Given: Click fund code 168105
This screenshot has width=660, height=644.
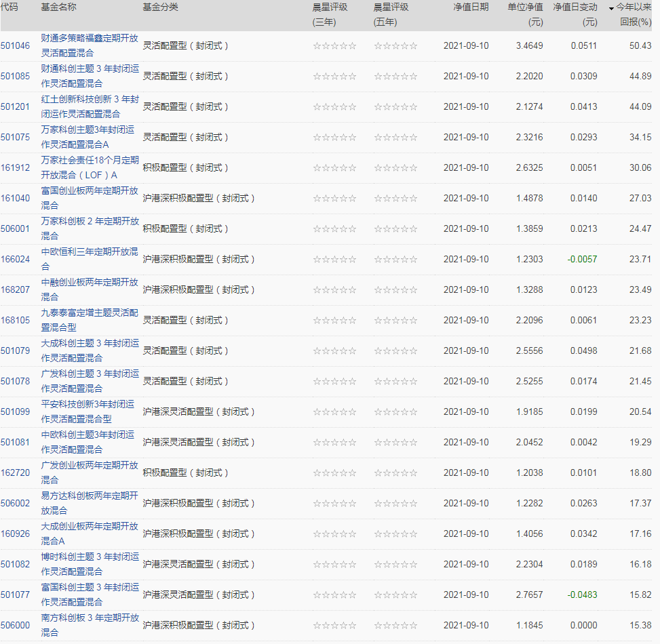Looking at the screenshot, I should [15, 320].
